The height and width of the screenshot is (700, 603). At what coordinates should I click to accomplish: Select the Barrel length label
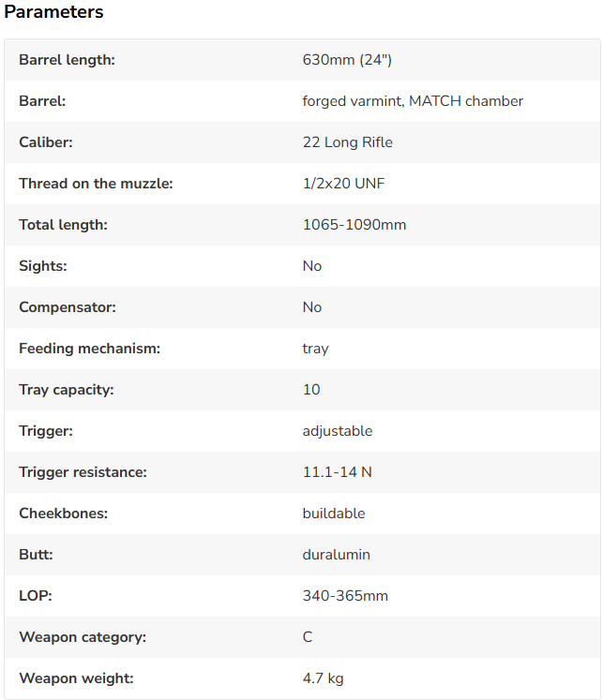coord(67,60)
